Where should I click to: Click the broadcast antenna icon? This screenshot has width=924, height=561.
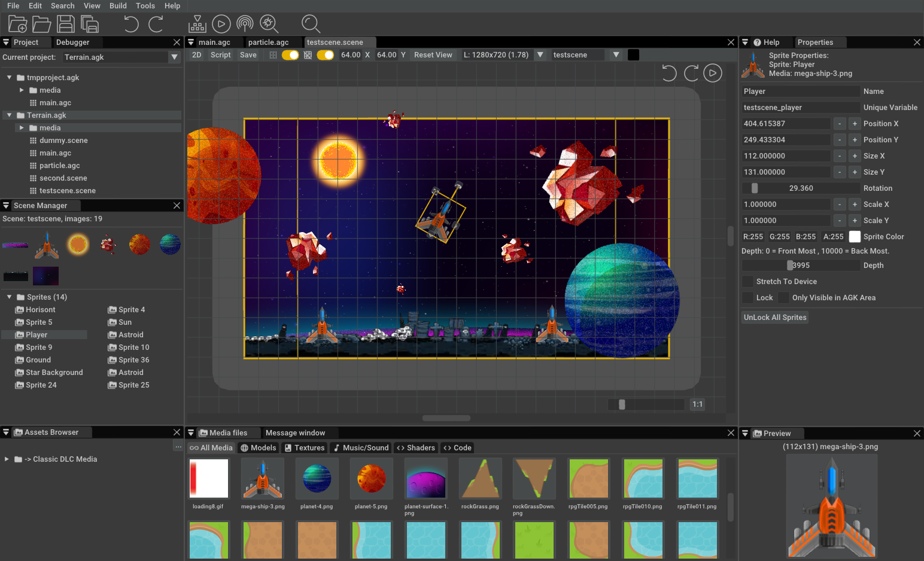point(245,24)
